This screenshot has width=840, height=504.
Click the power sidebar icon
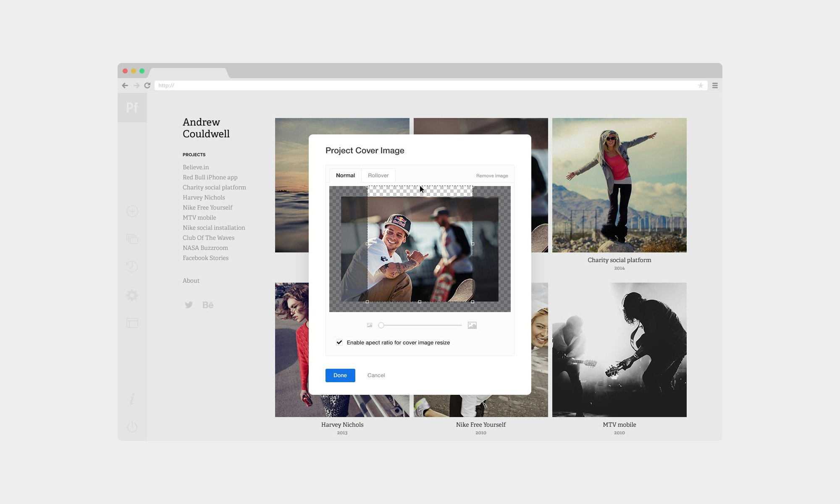point(132,427)
